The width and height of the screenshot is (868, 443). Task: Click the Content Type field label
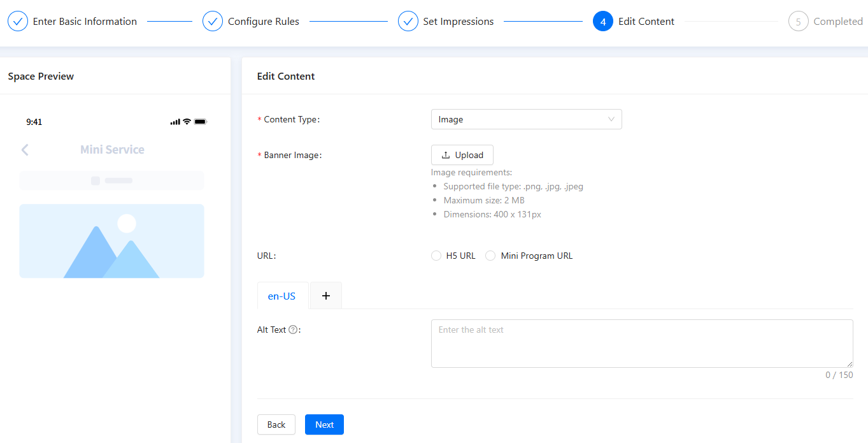pos(292,119)
